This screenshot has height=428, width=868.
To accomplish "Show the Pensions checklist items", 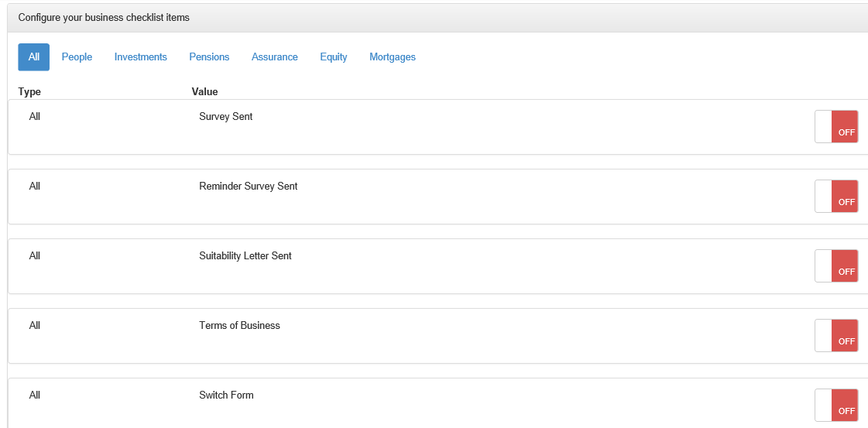I will 209,57.
